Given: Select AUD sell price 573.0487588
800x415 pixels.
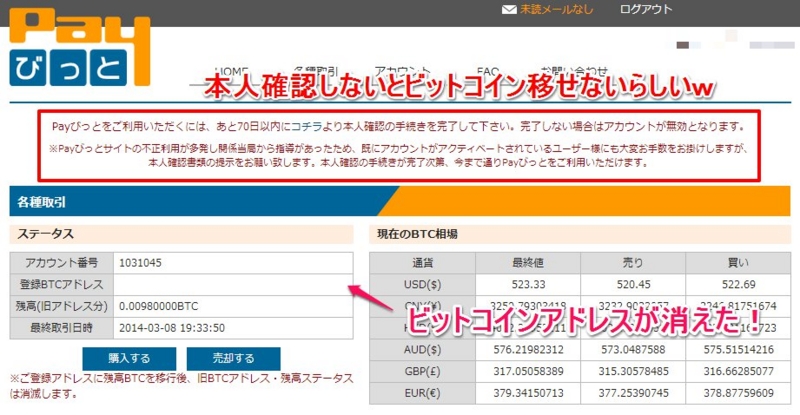Looking at the screenshot, I should 633,350.
